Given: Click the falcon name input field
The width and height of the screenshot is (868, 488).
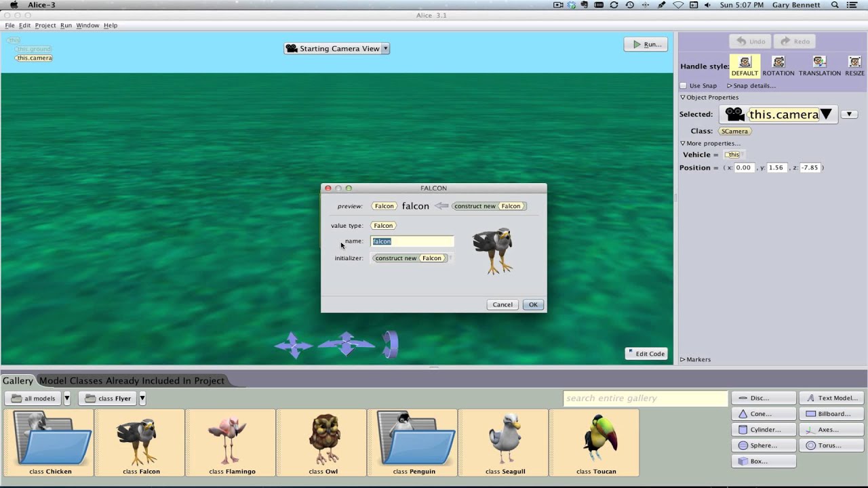Looking at the screenshot, I should pyautogui.click(x=412, y=241).
